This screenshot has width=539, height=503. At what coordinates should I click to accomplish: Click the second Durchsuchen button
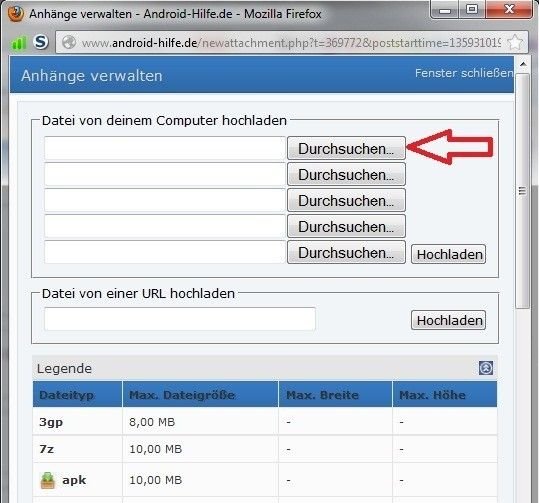[346, 174]
